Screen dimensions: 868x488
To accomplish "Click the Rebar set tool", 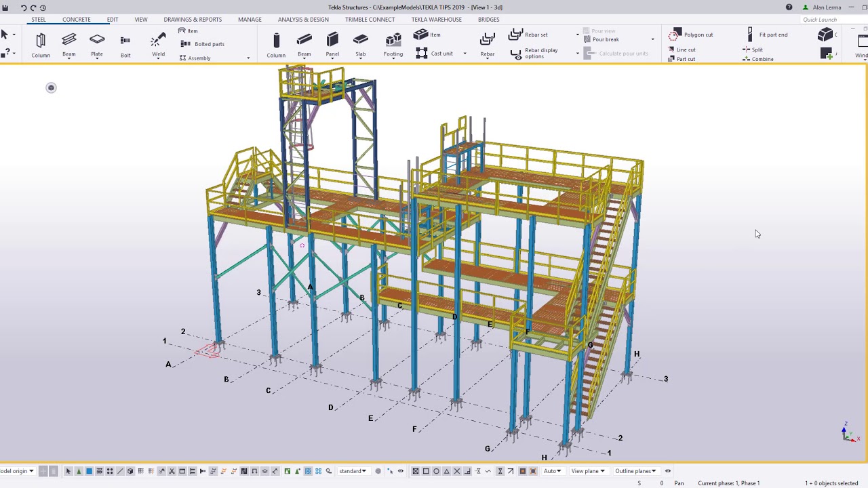I will [x=529, y=35].
